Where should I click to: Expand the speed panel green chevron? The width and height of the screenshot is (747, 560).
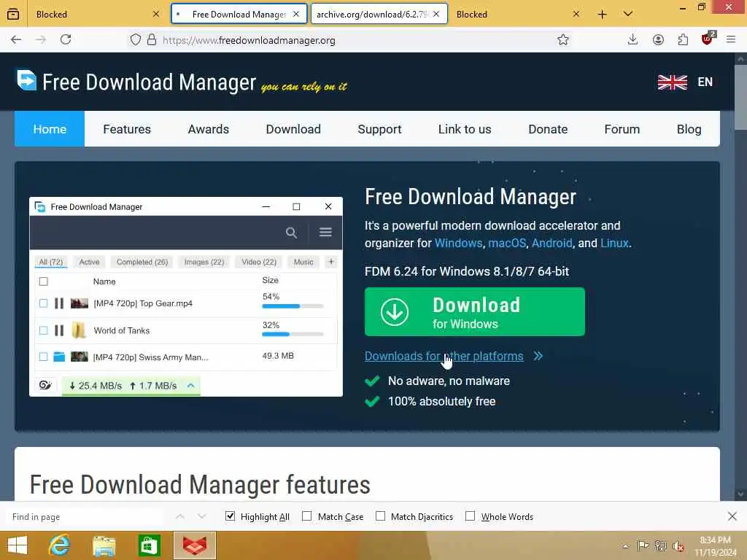(x=191, y=385)
